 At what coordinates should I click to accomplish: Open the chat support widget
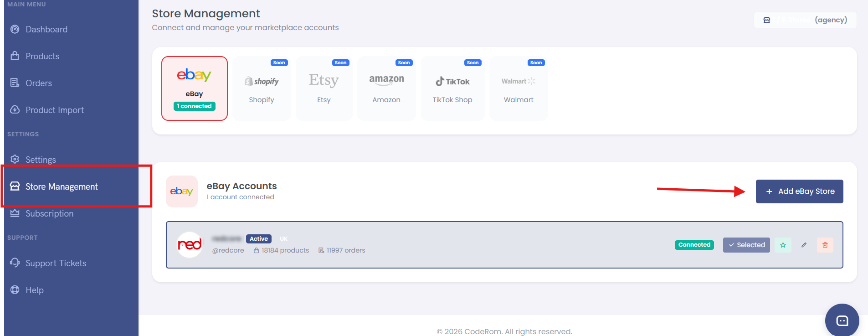pyautogui.click(x=842, y=320)
